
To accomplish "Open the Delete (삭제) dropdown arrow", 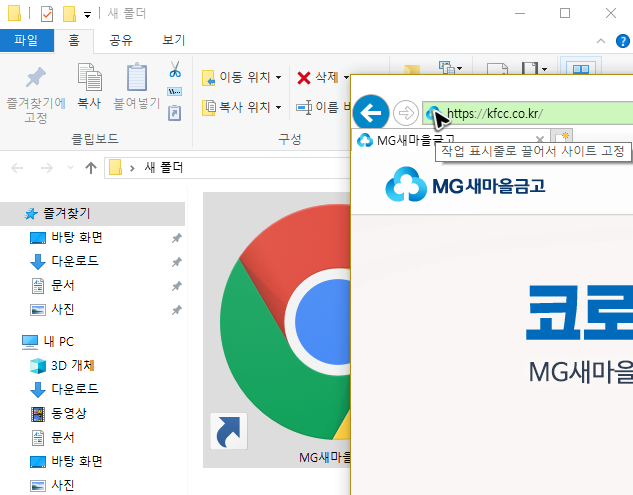I will coord(346,77).
